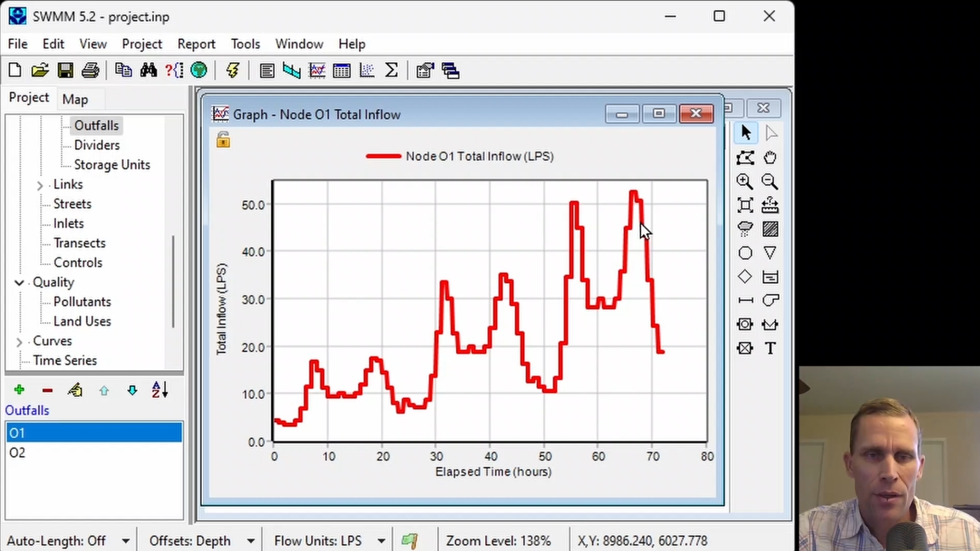Viewport: 980px width, 551px height.
Task: Expand the Curves tree node
Action: point(19,342)
